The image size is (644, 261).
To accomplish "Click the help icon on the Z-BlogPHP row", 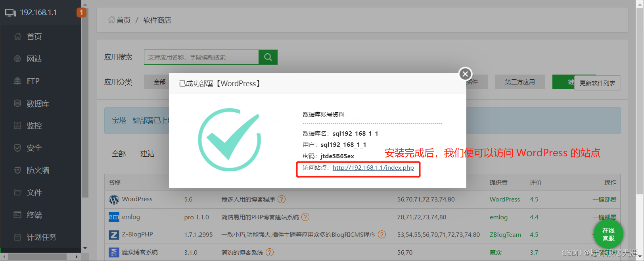I will click(x=382, y=234).
